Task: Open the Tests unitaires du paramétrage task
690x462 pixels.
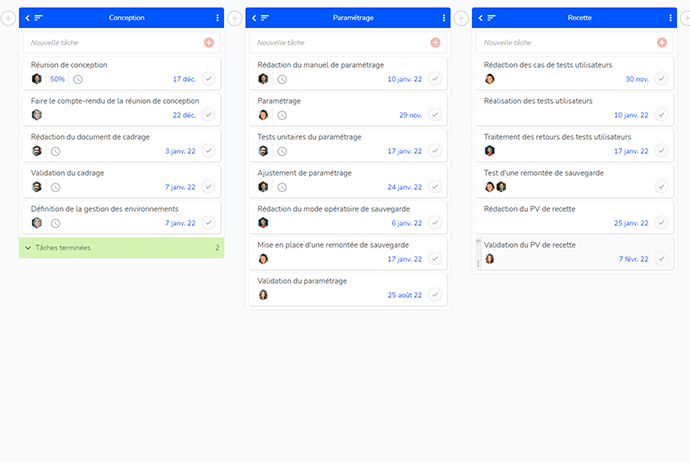Action: coord(309,137)
